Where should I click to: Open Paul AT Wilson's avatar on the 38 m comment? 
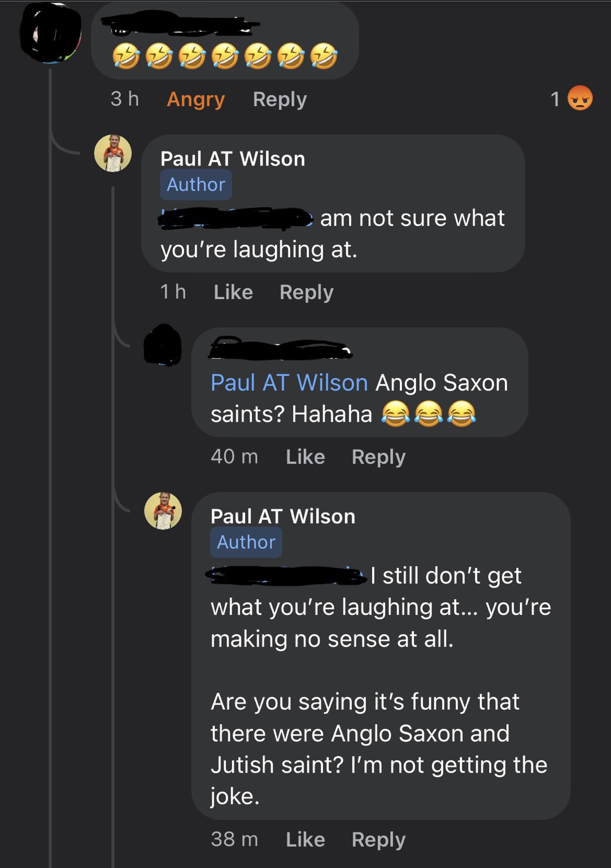(163, 511)
